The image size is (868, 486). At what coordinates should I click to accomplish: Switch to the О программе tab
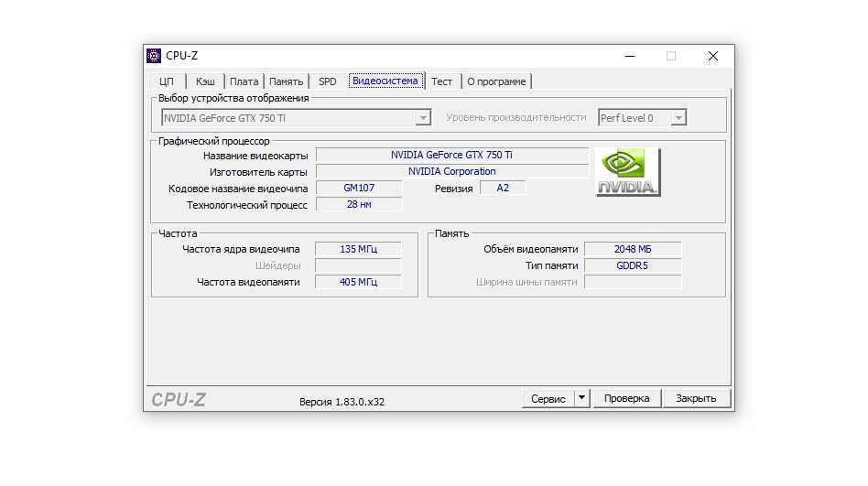496,81
